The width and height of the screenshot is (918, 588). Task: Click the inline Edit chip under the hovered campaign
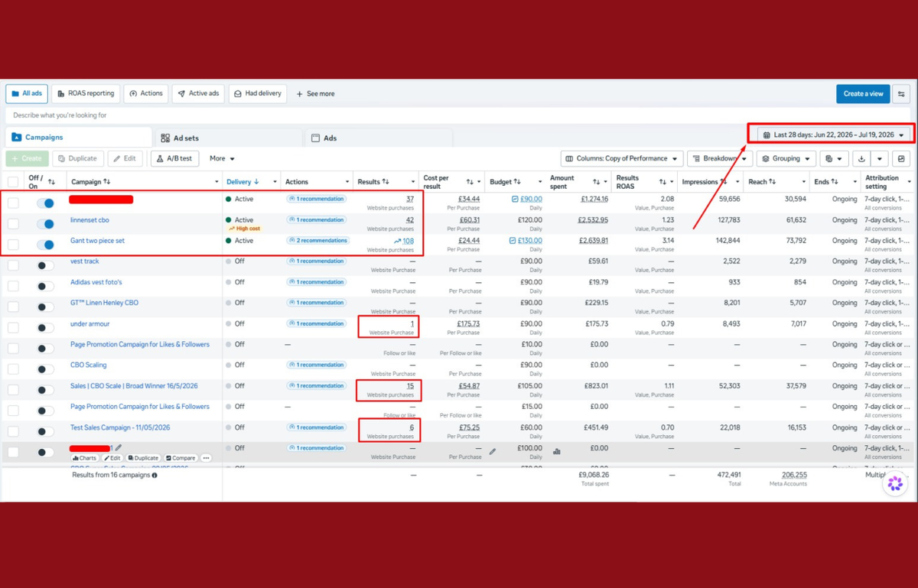pyautogui.click(x=113, y=458)
